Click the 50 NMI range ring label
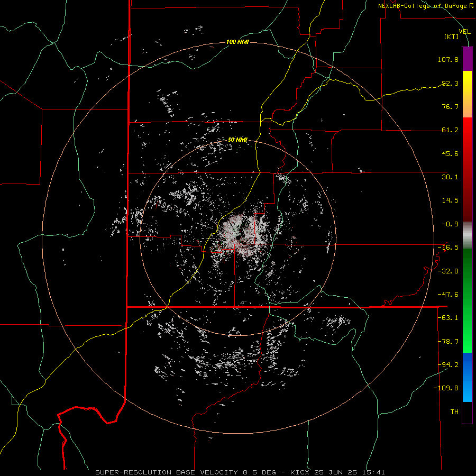Image resolution: width=476 pixels, height=476 pixels. pyautogui.click(x=237, y=140)
